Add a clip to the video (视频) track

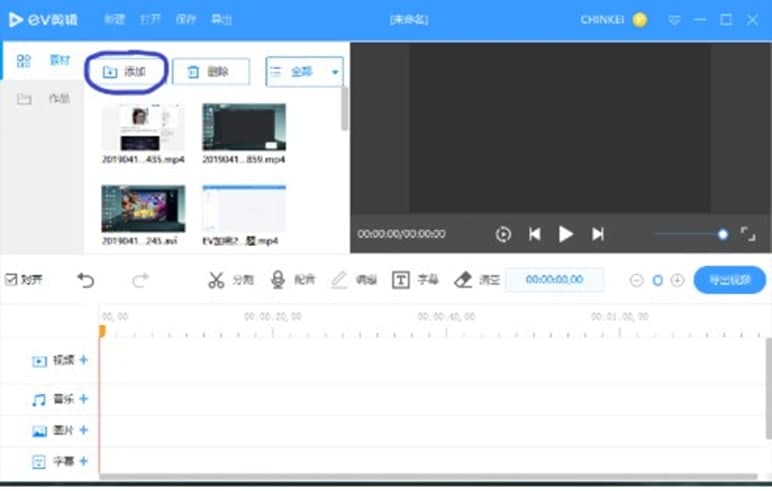pyautogui.click(x=84, y=360)
